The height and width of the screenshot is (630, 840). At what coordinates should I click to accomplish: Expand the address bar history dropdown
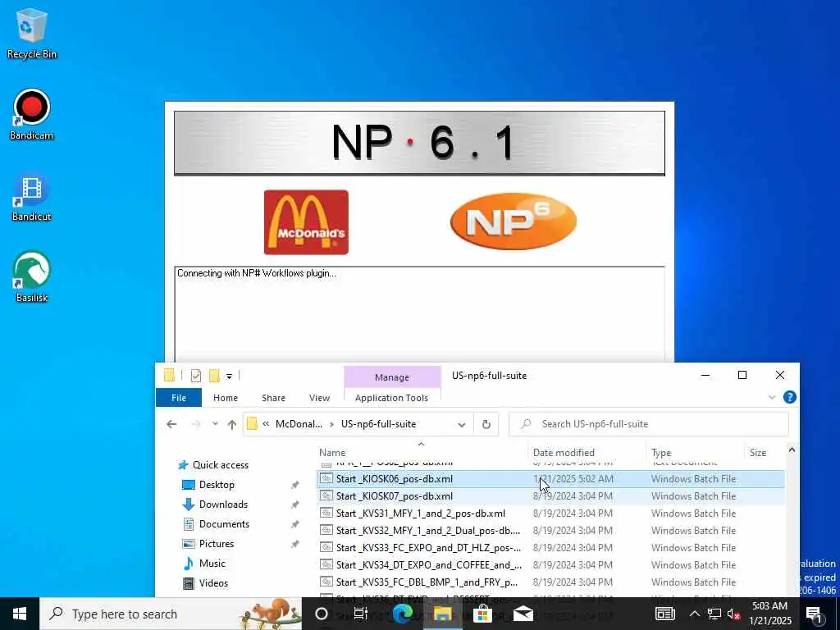pyautogui.click(x=461, y=425)
